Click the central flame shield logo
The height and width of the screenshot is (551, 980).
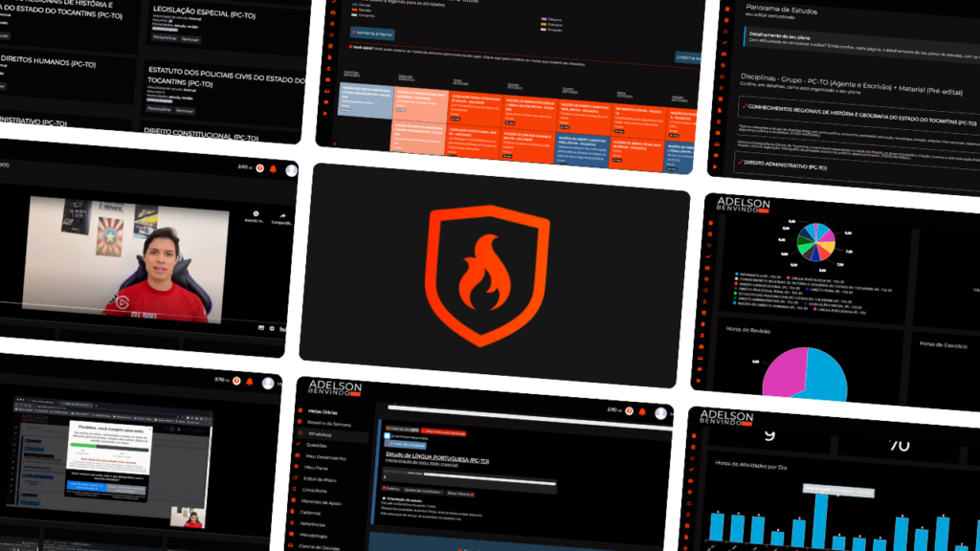(487, 275)
